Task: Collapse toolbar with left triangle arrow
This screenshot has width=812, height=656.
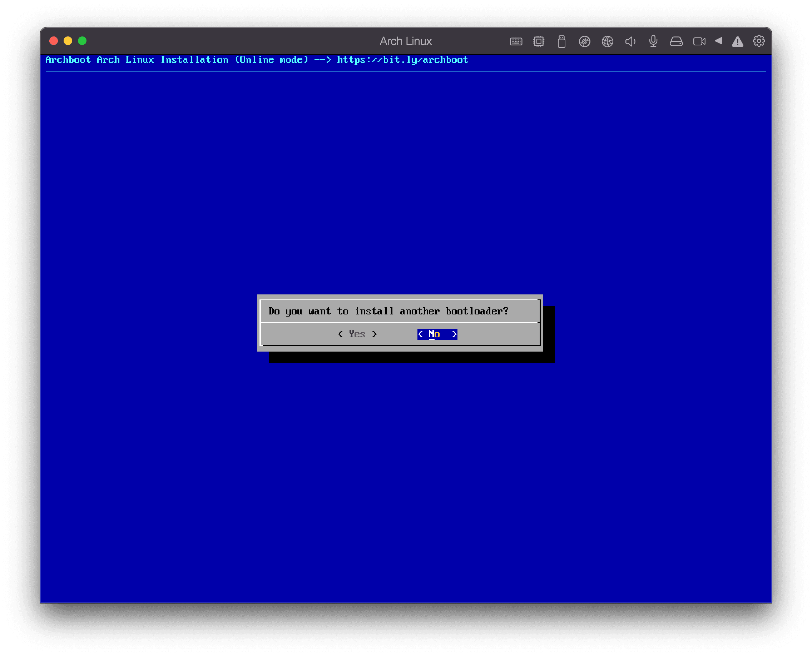Action: [x=718, y=41]
